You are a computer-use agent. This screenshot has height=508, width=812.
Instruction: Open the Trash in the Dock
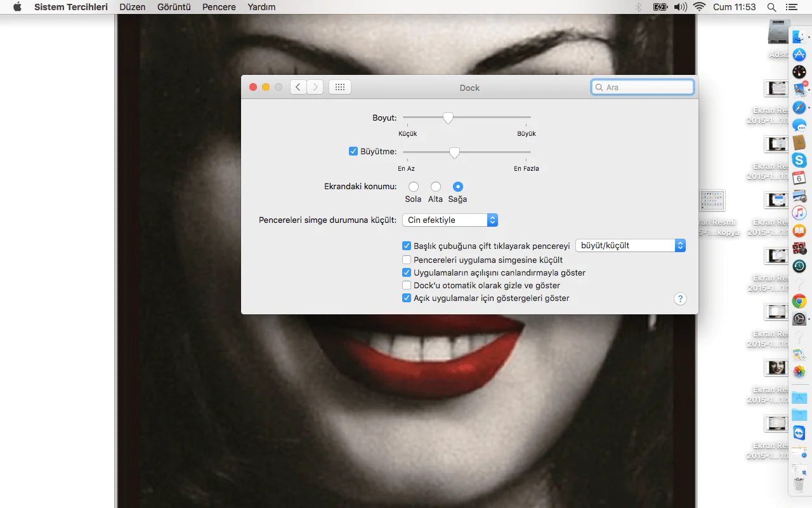tap(799, 486)
